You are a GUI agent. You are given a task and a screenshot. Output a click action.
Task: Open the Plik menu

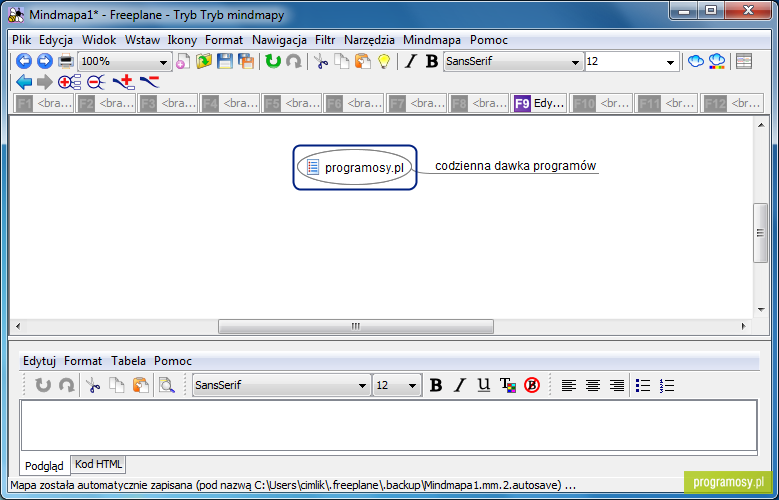tap(21, 40)
